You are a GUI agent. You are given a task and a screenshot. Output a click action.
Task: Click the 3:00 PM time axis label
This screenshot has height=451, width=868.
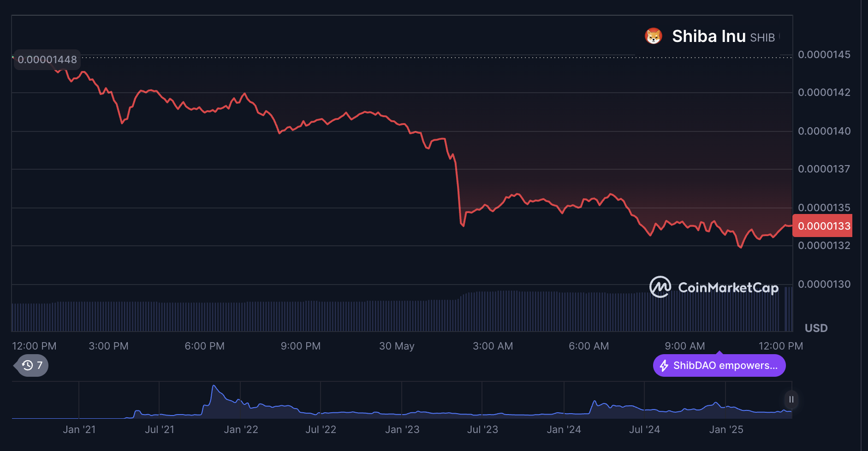(x=108, y=346)
